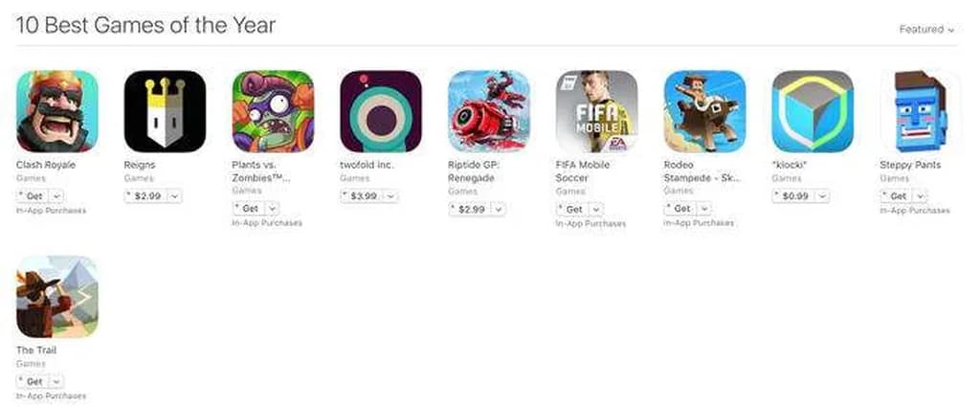Image resolution: width=980 pixels, height=411 pixels.
Task: Open the FIFA Mobile Soccer icon
Action: click(x=597, y=111)
